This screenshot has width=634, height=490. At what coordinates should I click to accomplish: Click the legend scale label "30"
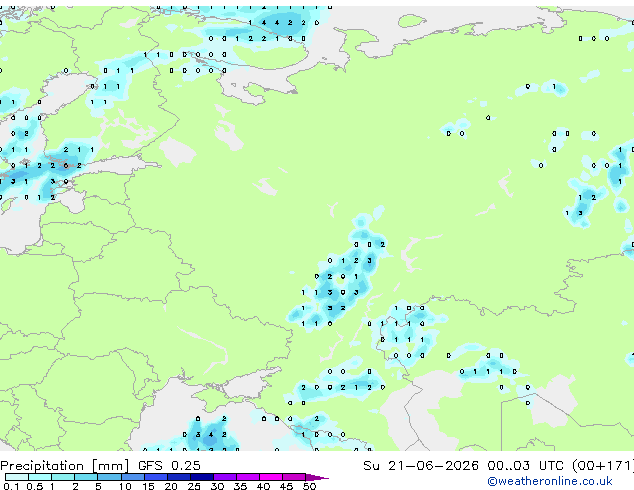pos(217,486)
